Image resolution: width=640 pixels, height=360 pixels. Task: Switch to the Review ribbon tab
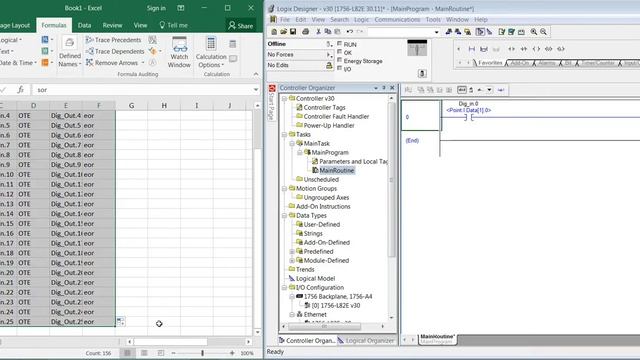click(112, 25)
